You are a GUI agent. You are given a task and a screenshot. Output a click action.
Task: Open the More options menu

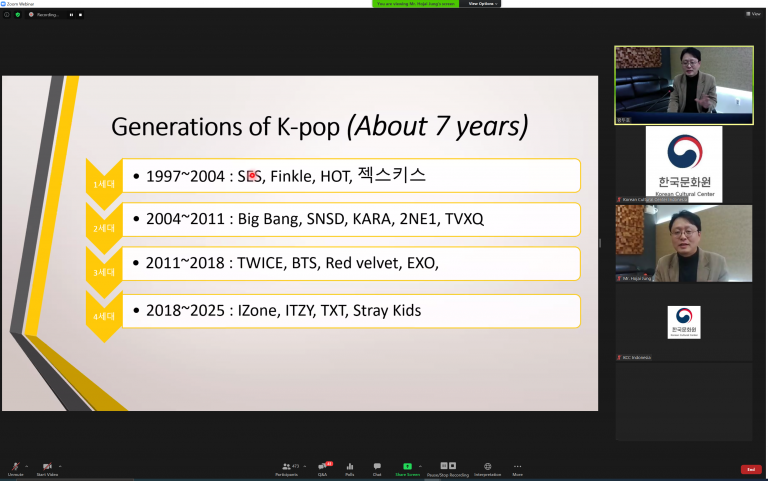[x=517, y=467]
